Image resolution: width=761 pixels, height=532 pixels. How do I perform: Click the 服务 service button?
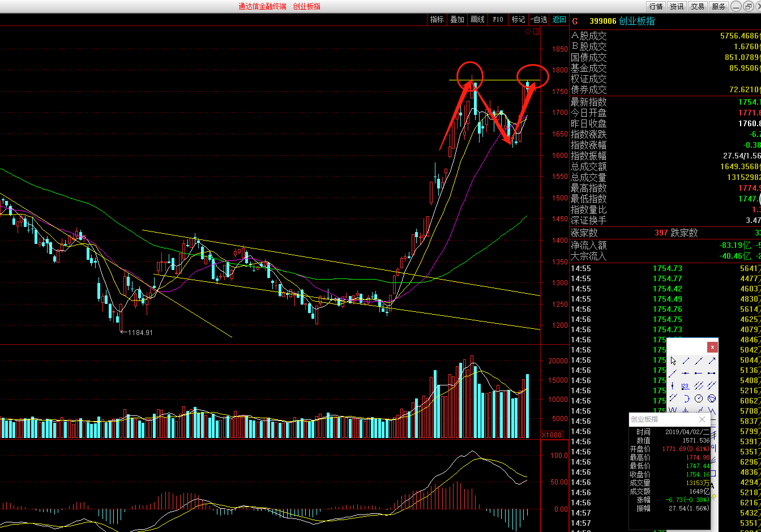(719, 6)
